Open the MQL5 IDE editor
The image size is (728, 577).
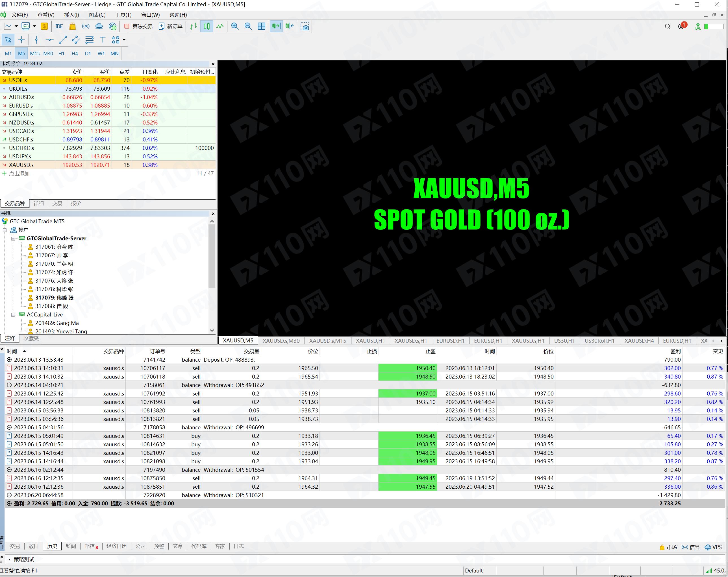pyautogui.click(x=59, y=26)
